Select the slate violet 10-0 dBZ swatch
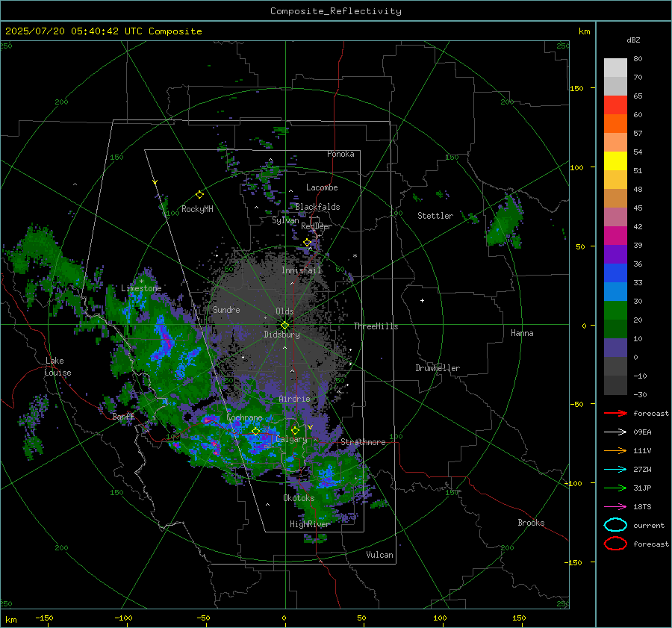Image resolution: width=672 pixels, height=628 pixels. click(615, 348)
